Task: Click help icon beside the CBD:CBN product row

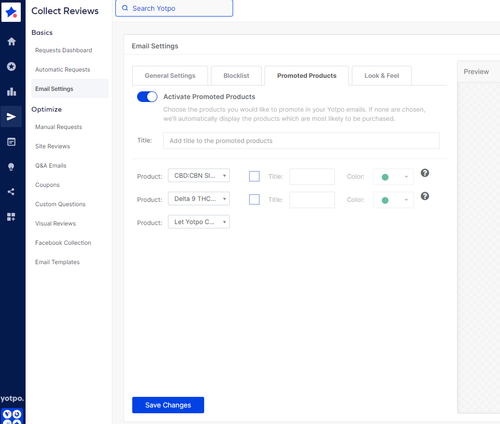Action: [x=425, y=173]
